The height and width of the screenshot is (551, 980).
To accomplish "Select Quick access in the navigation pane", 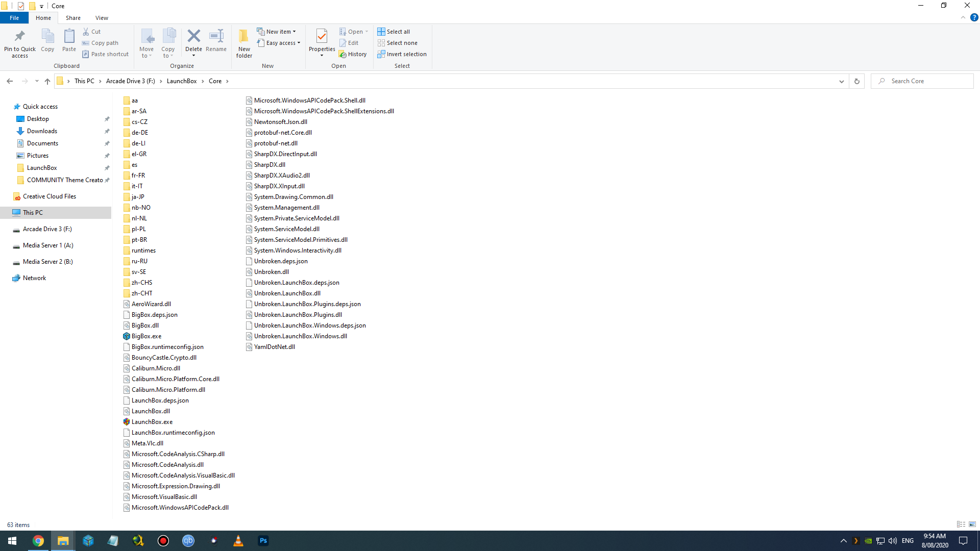I will [40, 107].
